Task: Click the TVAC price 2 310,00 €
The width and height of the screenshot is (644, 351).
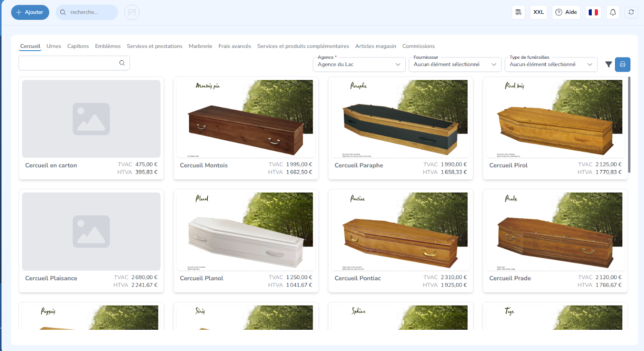Action: click(454, 277)
